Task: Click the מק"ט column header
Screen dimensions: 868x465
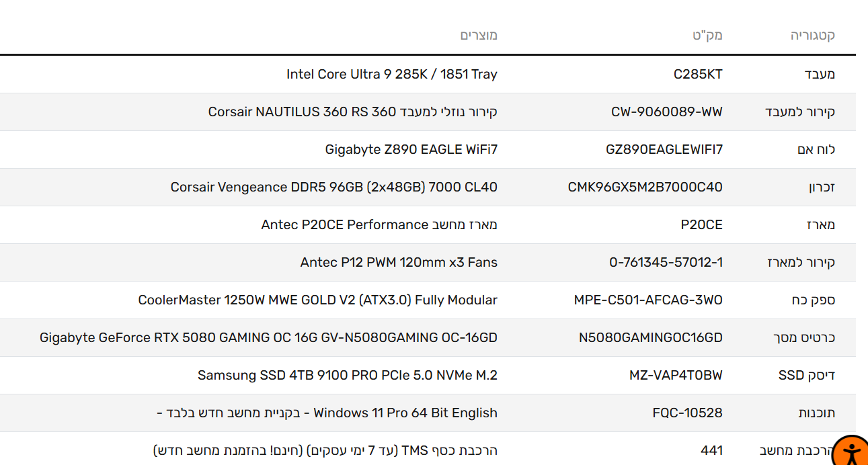Action: [707, 36]
